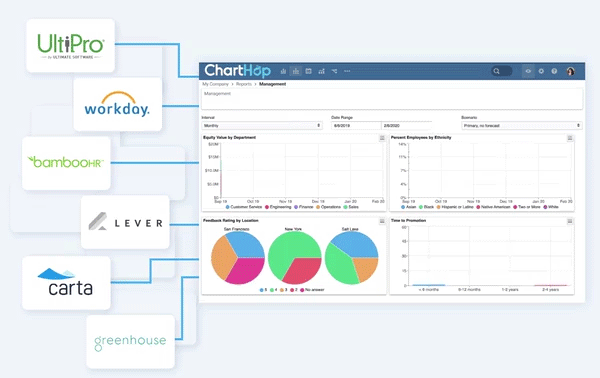Toggle Sales legend item
600x378 pixels.
click(351, 207)
